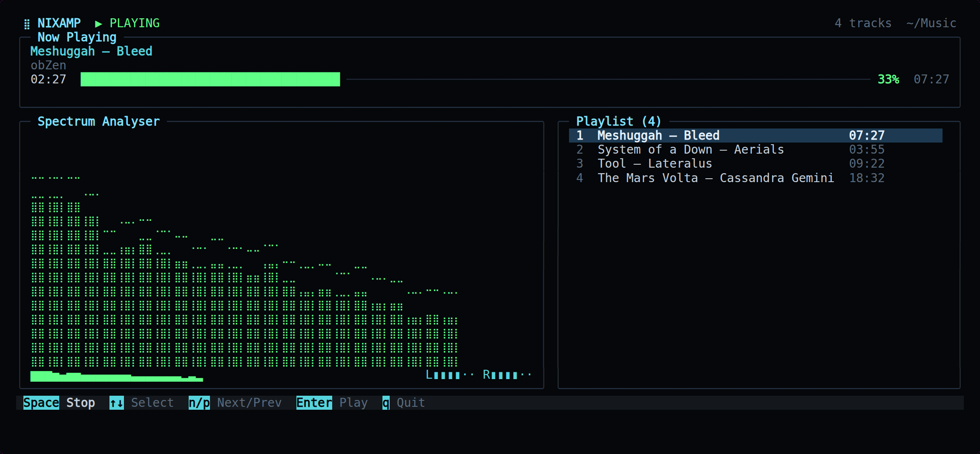Click the up/down arrows key hint
The width and height of the screenshot is (980, 454).
pos(116,403)
